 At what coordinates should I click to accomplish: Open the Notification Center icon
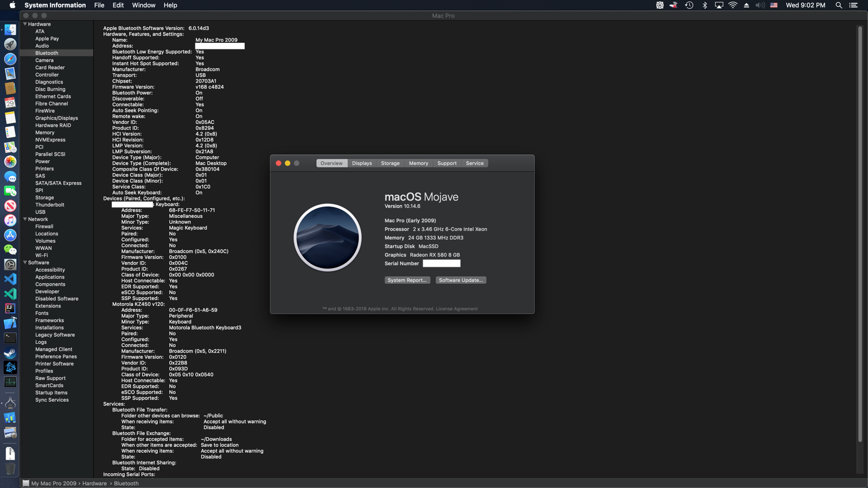pos(853,5)
